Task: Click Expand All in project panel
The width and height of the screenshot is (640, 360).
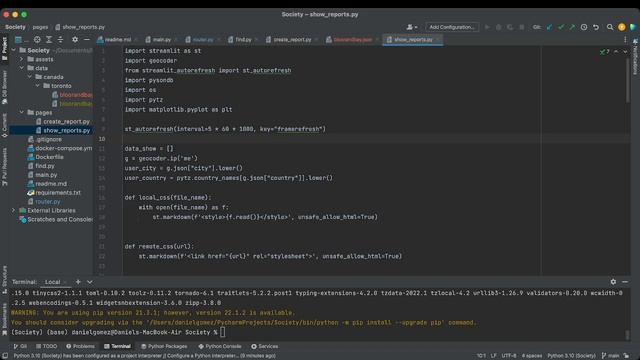Action: click(49, 40)
